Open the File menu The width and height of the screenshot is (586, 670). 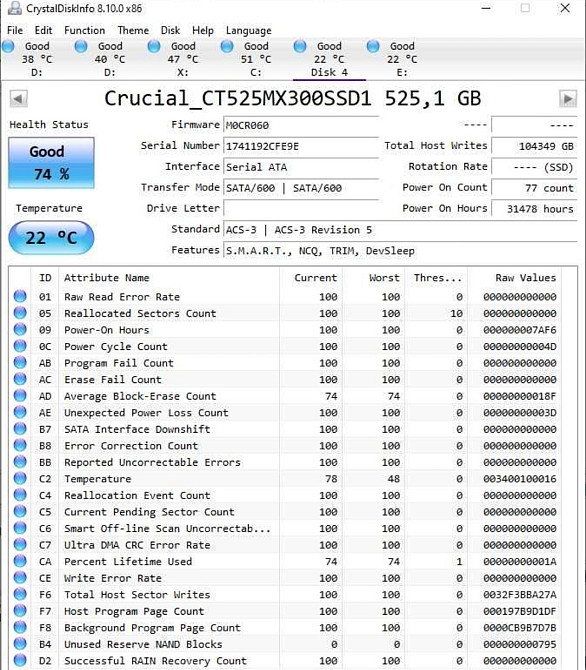[x=15, y=30]
